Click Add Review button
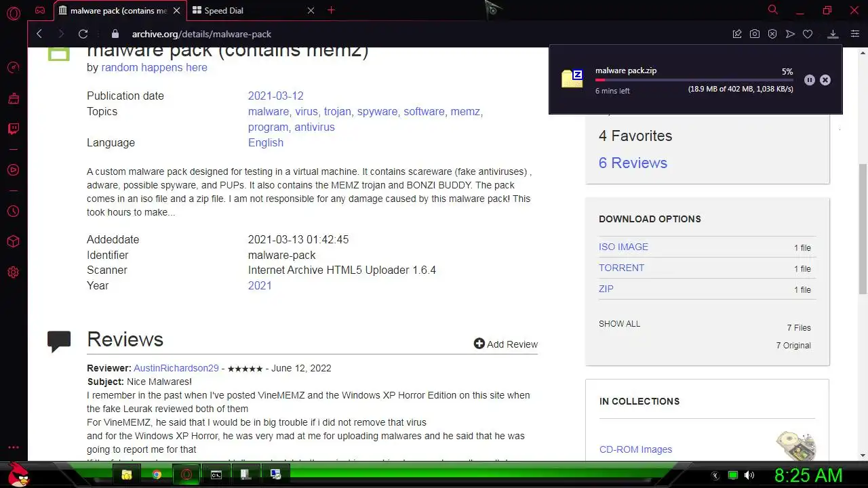 (x=505, y=344)
